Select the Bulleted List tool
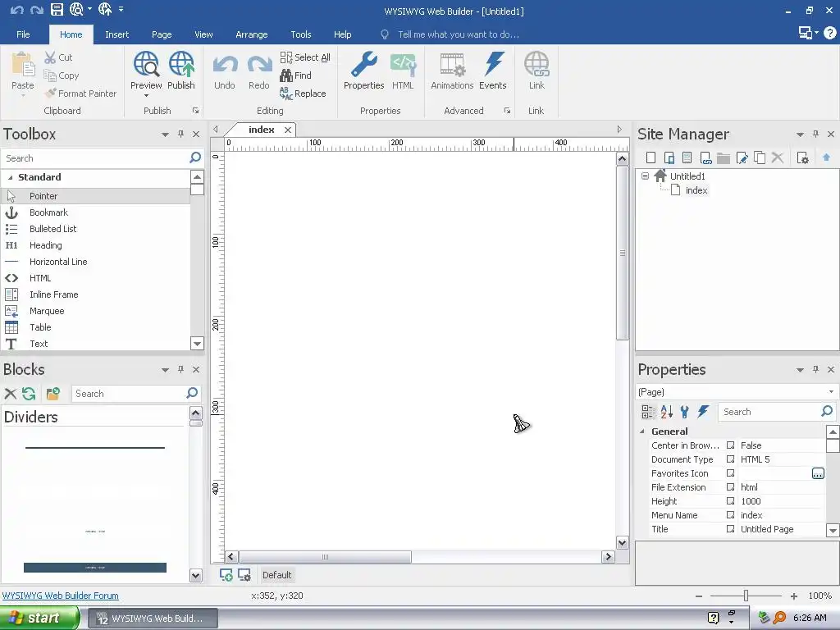The image size is (840, 630). (x=95, y=229)
